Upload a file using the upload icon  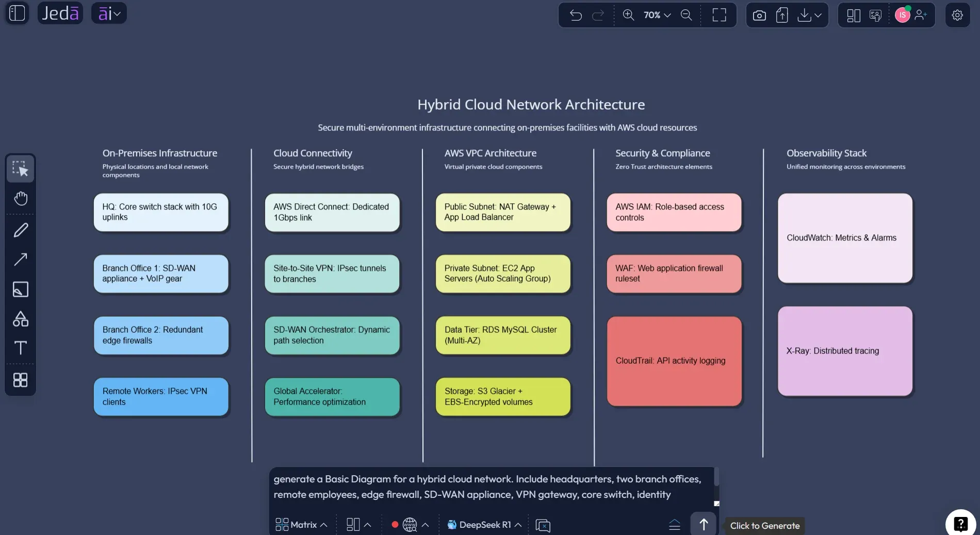(x=782, y=15)
